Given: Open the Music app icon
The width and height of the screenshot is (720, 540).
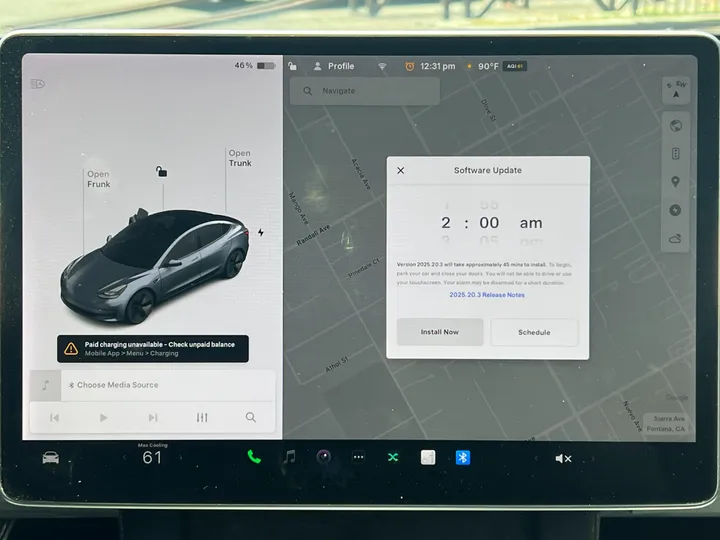Looking at the screenshot, I should click(289, 457).
